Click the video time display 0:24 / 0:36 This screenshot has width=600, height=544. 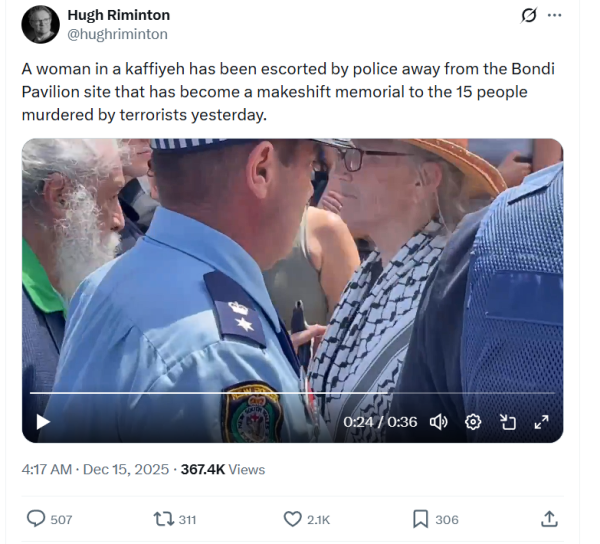(x=380, y=422)
